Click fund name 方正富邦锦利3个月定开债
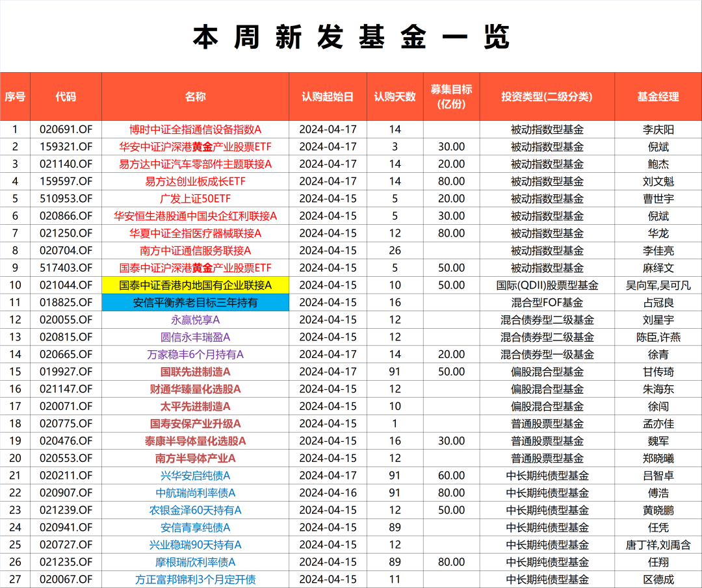The width and height of the screenshot is (702, 588). click(x=195, y=580)
